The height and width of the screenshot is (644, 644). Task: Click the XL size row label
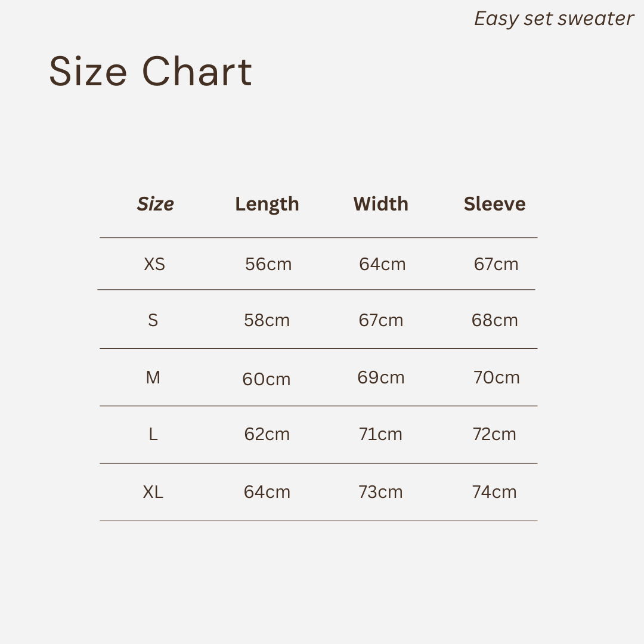(153, 492)
